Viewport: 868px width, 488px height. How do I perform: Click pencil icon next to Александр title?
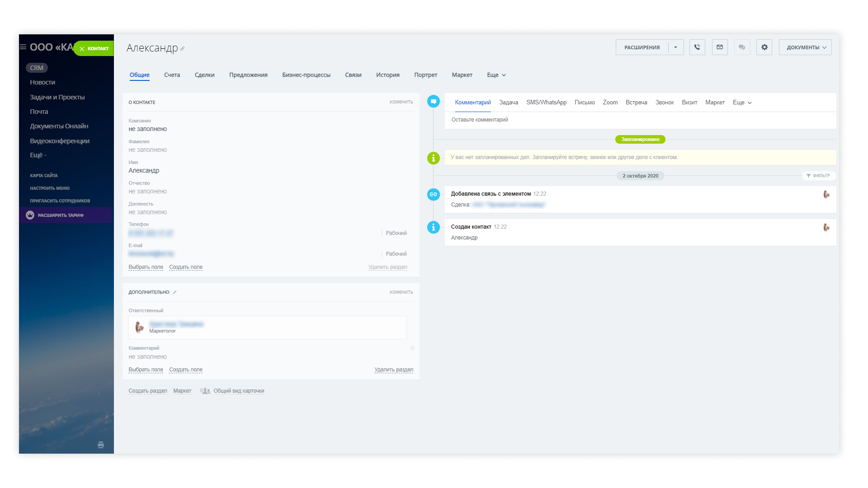click(182, 49)
